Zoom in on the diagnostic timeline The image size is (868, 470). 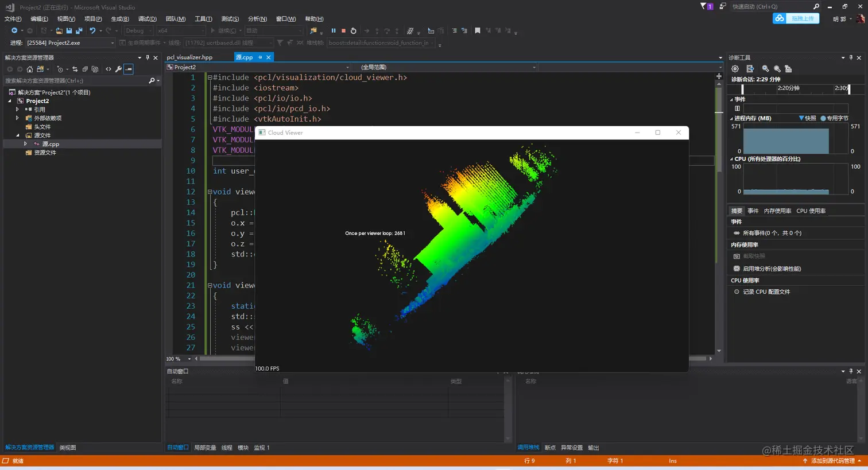[x=765, y=69]
